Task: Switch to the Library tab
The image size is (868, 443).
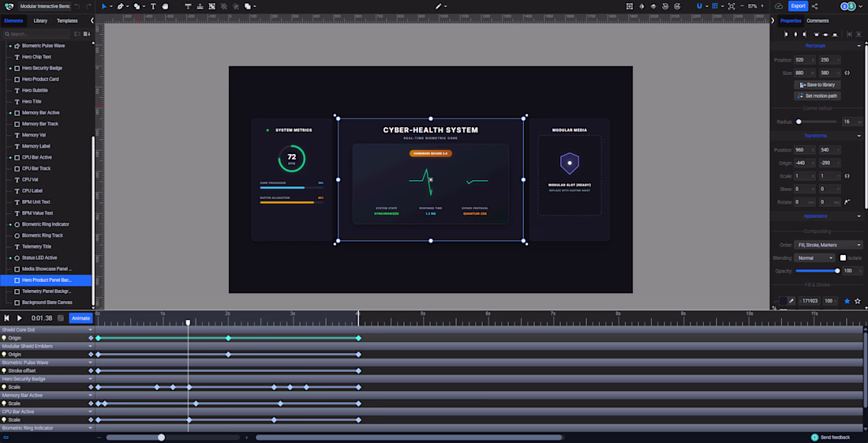Action: pos(40,21)
